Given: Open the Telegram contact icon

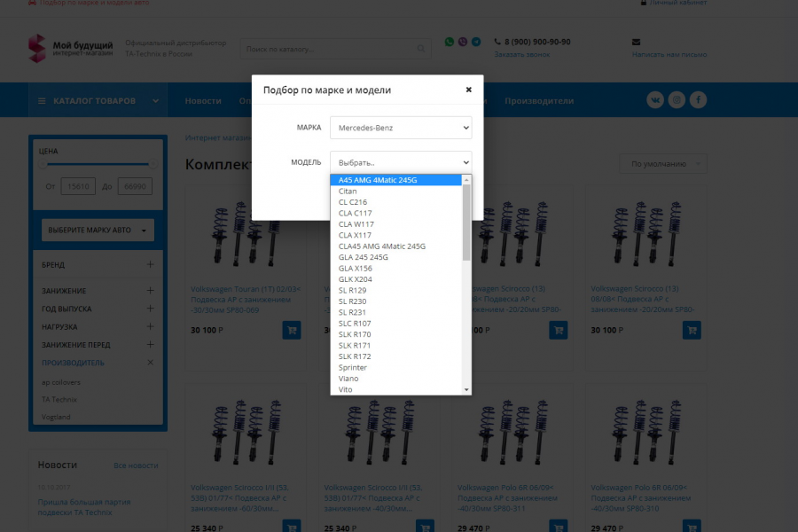Looking at the screenshot, I should coord(476,42).
